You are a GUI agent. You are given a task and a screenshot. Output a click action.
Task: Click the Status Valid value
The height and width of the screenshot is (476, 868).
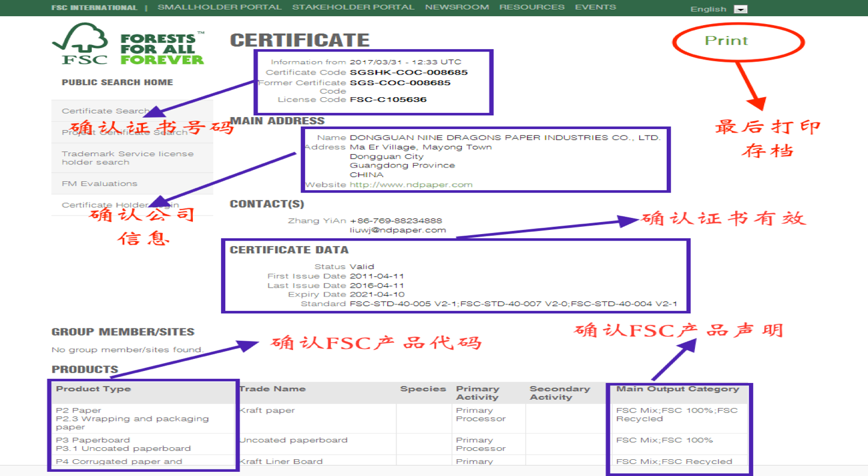pos(362,267)
